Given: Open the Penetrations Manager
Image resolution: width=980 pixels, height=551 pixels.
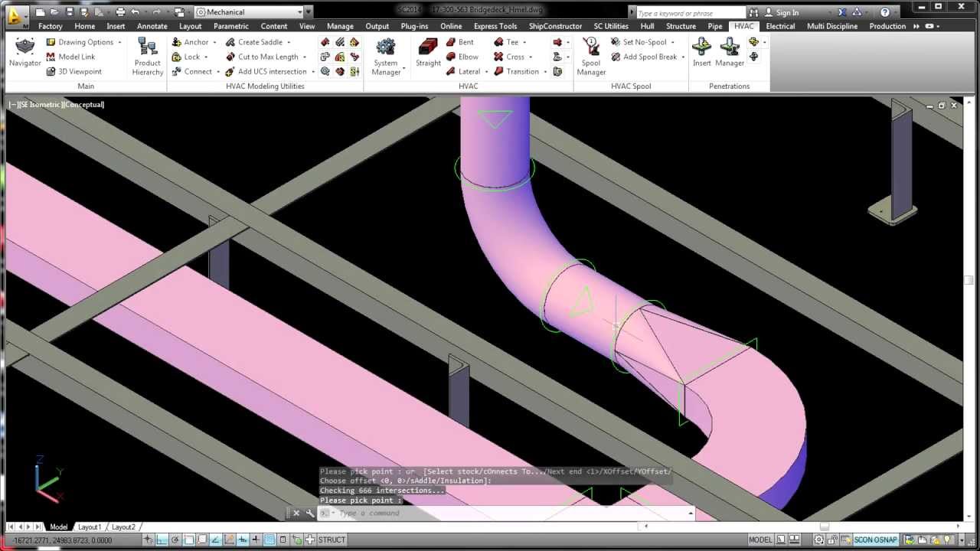Looking at the screenshot, I should (x=730, y=53).
